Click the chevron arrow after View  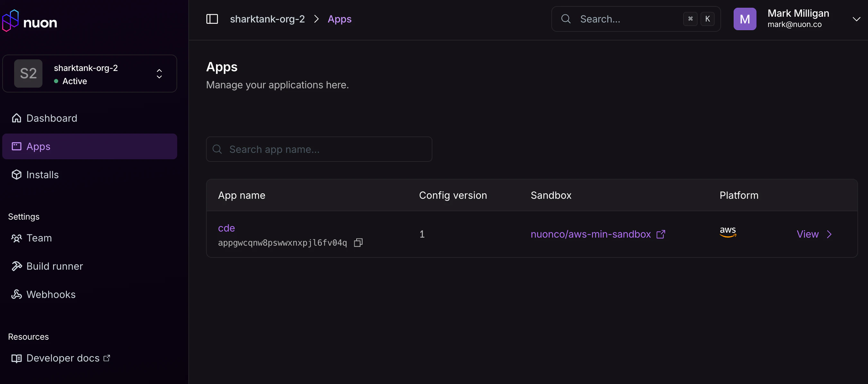coord(829,234)
